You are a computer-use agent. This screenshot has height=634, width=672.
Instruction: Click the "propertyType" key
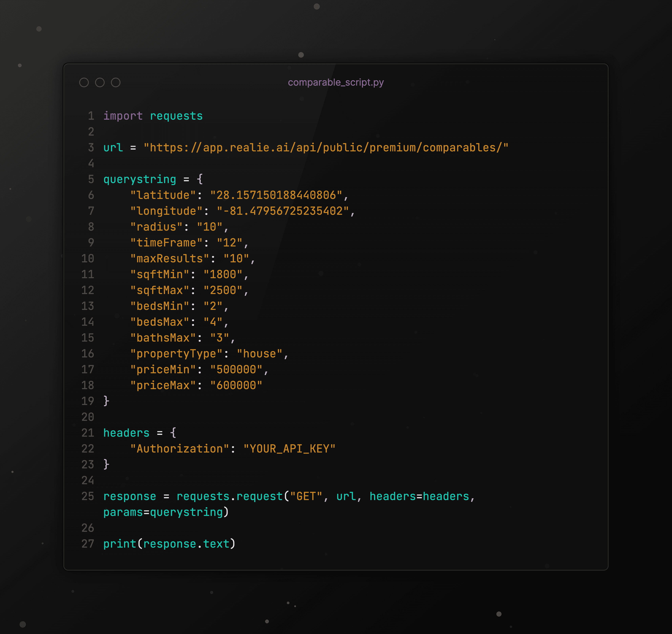pos(176,354)
